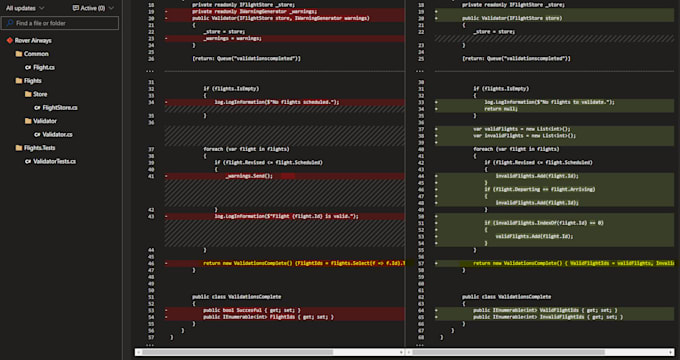Click the Common folder icon
The width and height of the screenshot is (680, 360).
click(19, 54)
